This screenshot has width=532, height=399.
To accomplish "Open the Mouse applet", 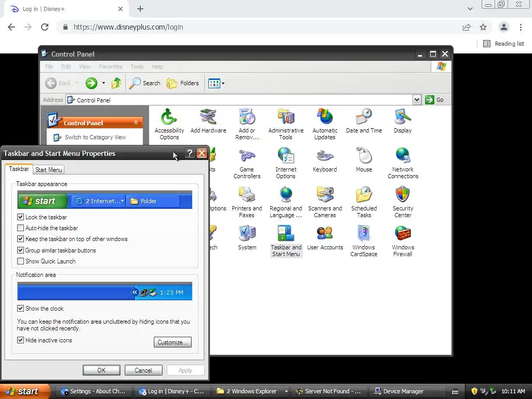I will [x=364, y=160].
